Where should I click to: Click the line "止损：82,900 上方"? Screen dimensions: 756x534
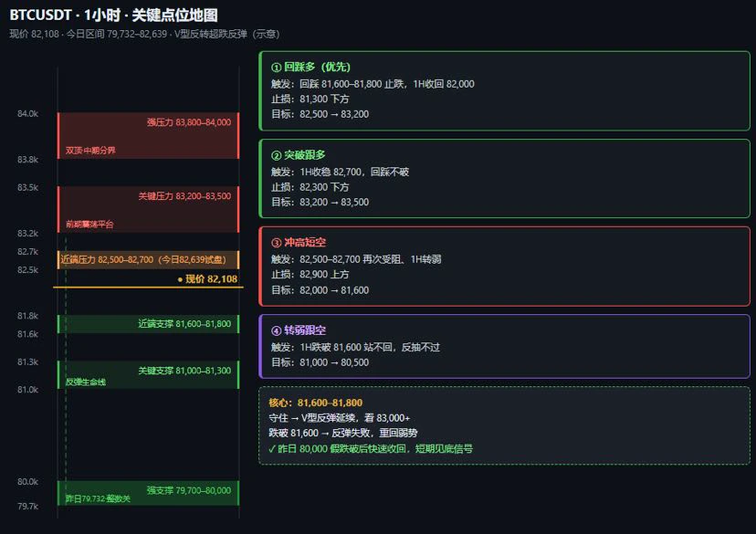pos(310,275)
